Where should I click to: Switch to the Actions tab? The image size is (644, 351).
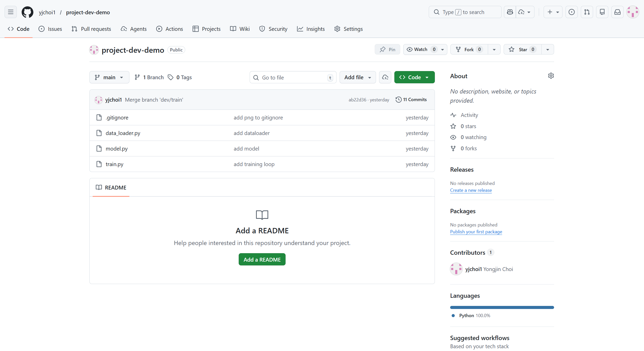(x=169, y=29)
